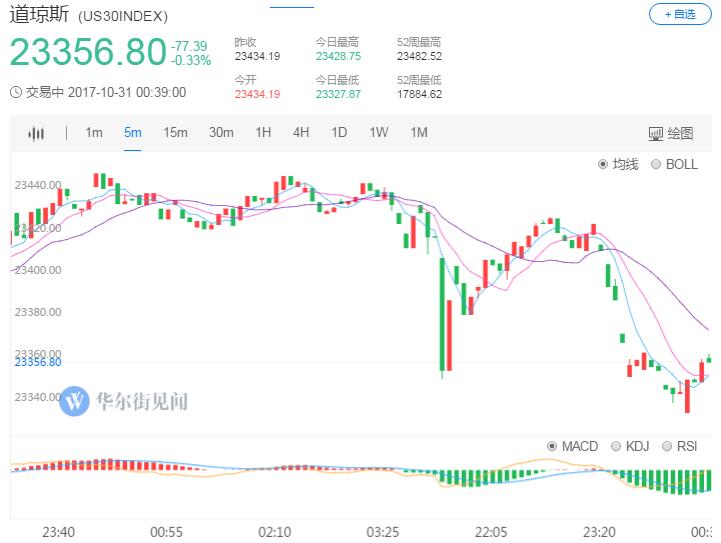Add index to watchlist with +自选
The image size is (721, 543).
tap(680, 14)
